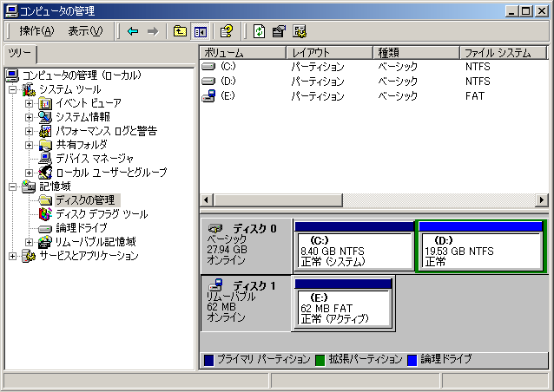Collapse the 記憶域 tree node
The image size is (554, 392).
point(13,186)
